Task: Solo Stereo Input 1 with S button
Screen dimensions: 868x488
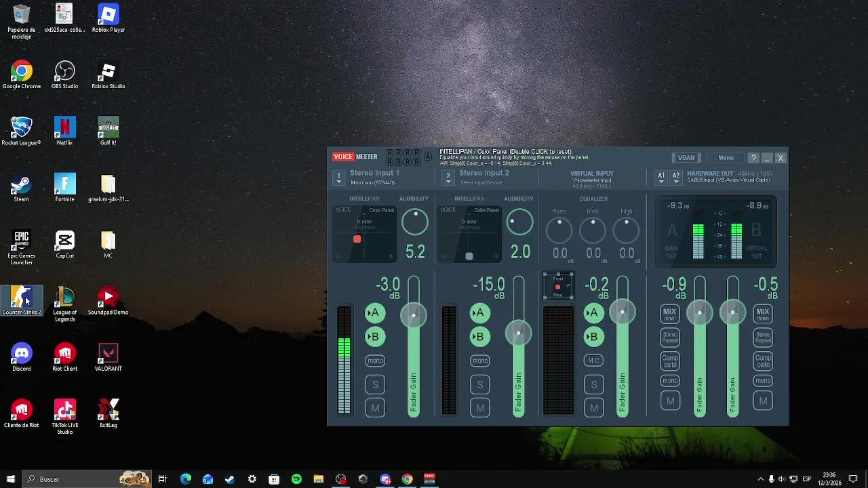Action: click(x=375, y=384)
